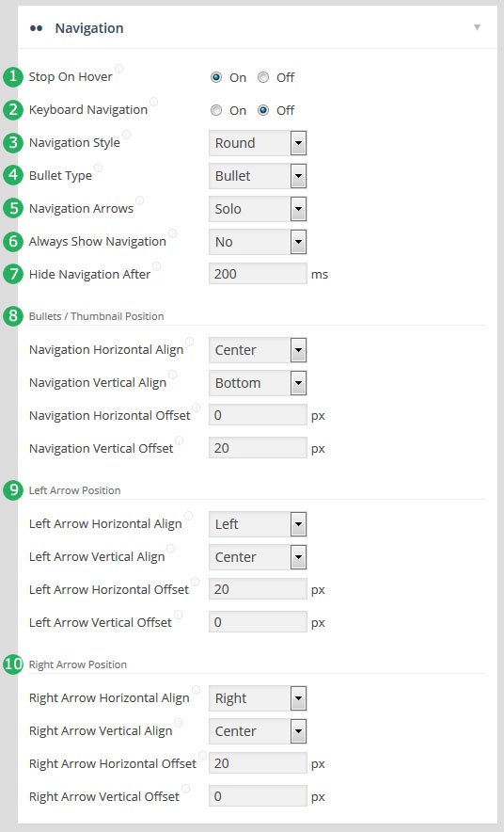Click the info icon next to Navigation Style
The width and height of the screenshot is (504, 832).
[x=126, y=135]
